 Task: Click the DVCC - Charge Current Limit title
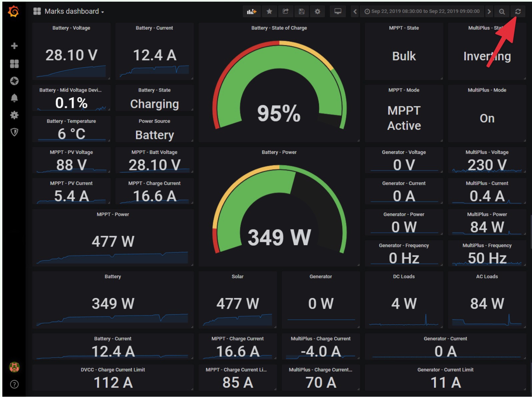coord(113,370)
